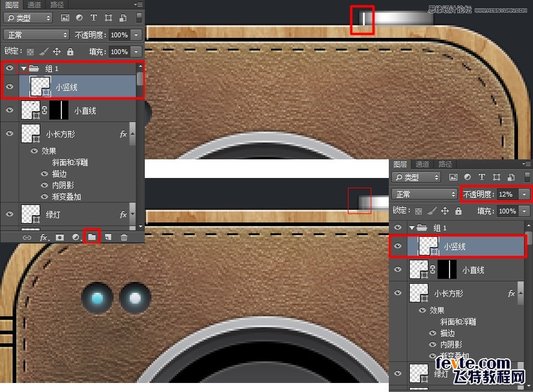Hide 绿灯 layer in upper-left panel
Screen dimensions: 533x392
coord(10,214)
